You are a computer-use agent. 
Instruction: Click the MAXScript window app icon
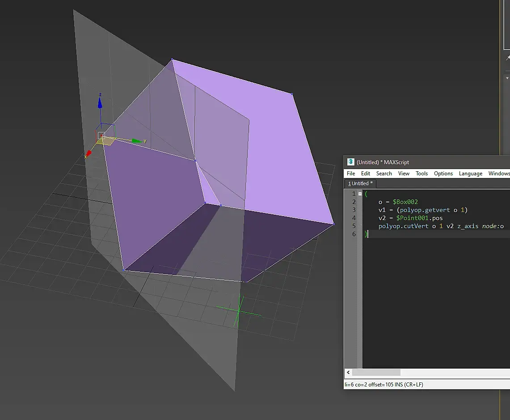[x=351, y=162]
